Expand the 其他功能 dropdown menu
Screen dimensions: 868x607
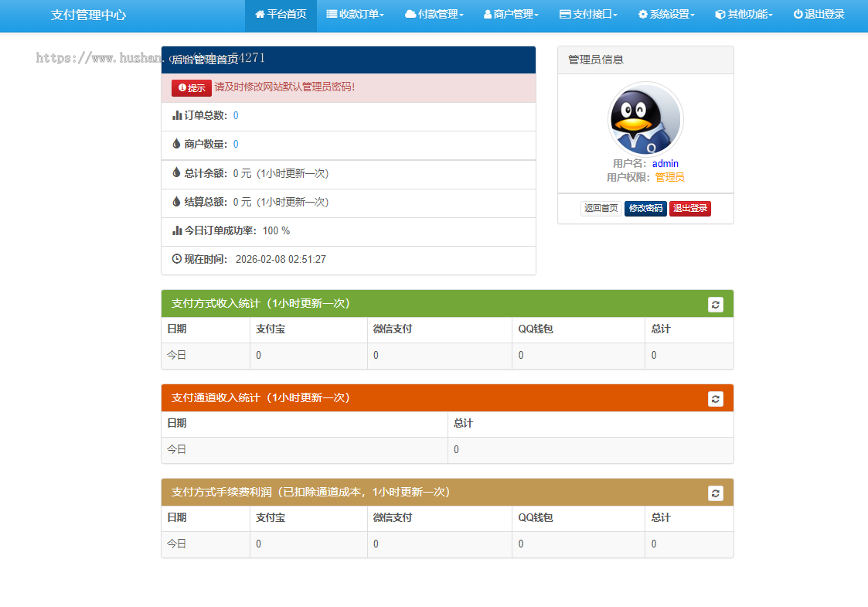[744, 15]
